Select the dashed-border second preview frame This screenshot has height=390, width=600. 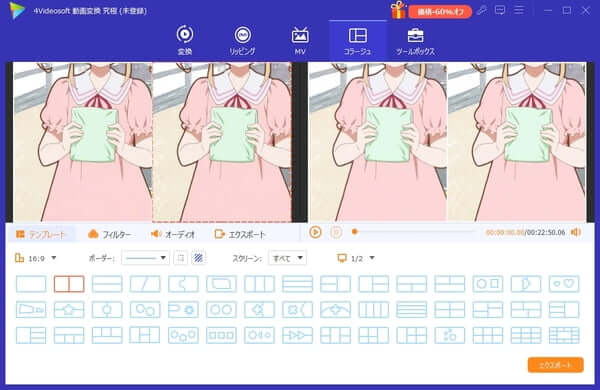[x=222, y=142]
